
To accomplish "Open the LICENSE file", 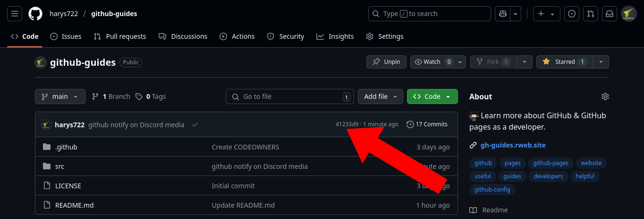I will (68, 186).
